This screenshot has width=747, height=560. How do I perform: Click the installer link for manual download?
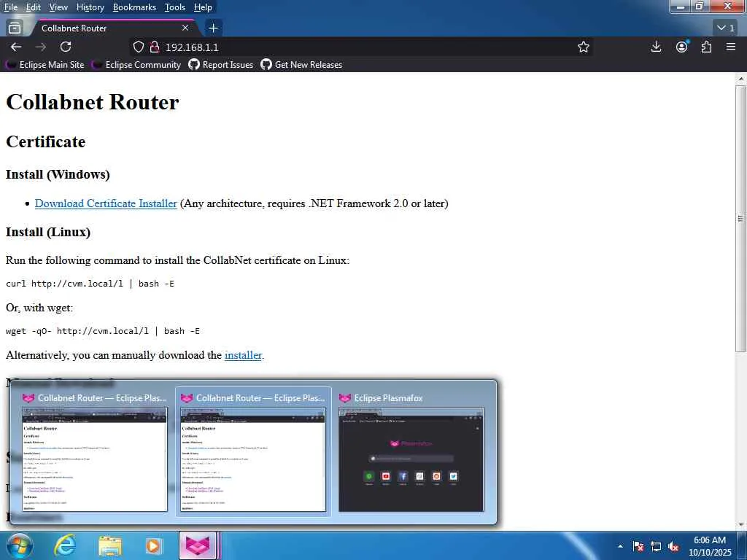pyautogui.click(x=243, y=355)
